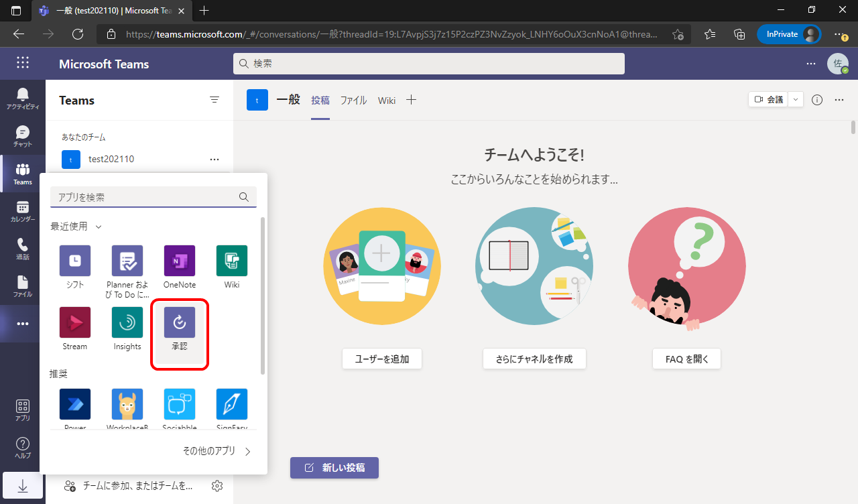Open the Stream app
The width and height of the screenshot is (858, 504).
click(75, 328)
